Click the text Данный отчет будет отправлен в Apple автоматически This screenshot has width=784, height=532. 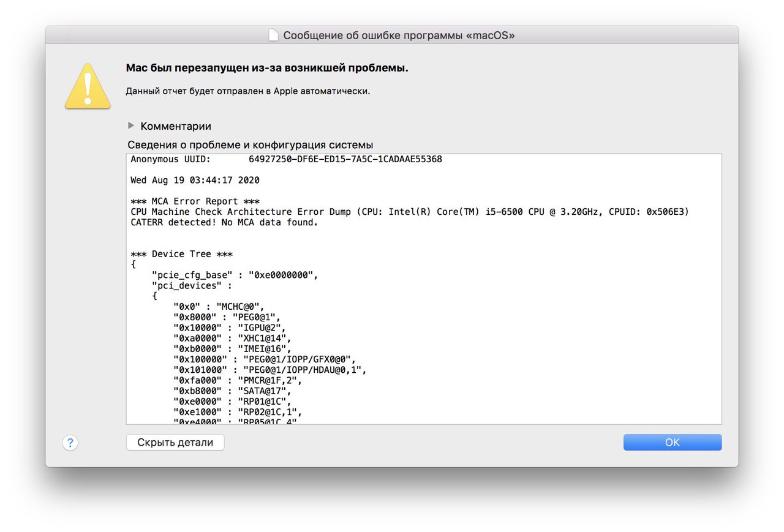point(248,91)
